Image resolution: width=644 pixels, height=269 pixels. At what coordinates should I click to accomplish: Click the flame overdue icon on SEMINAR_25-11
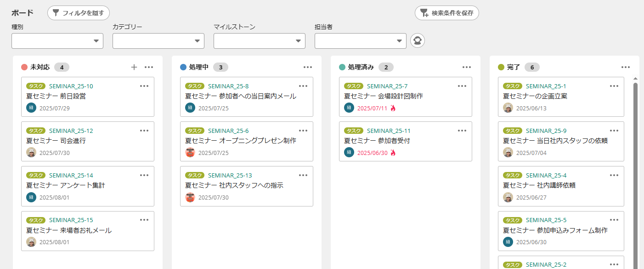pyautogui.click(x=393, y=153)
